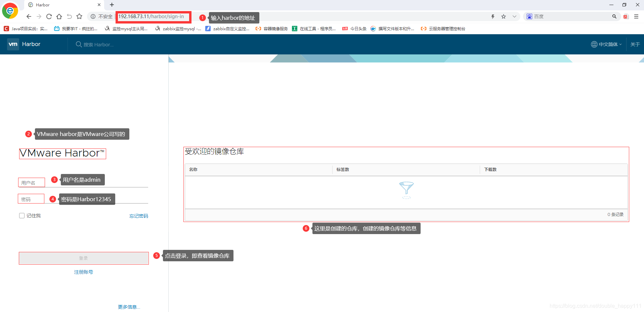Image resolution: width=644 pixels, height=312 pixels.
Task: Open the zabbix监控mysql bookmark
Action: (178, 29)
